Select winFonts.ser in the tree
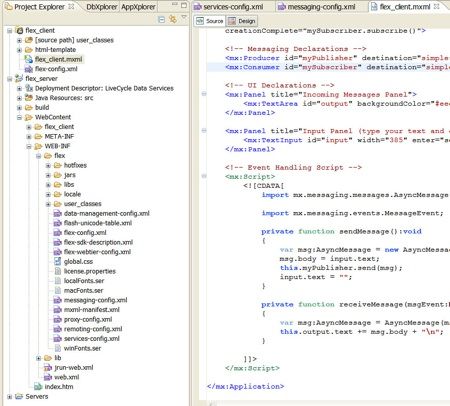 tap(82, 348)
